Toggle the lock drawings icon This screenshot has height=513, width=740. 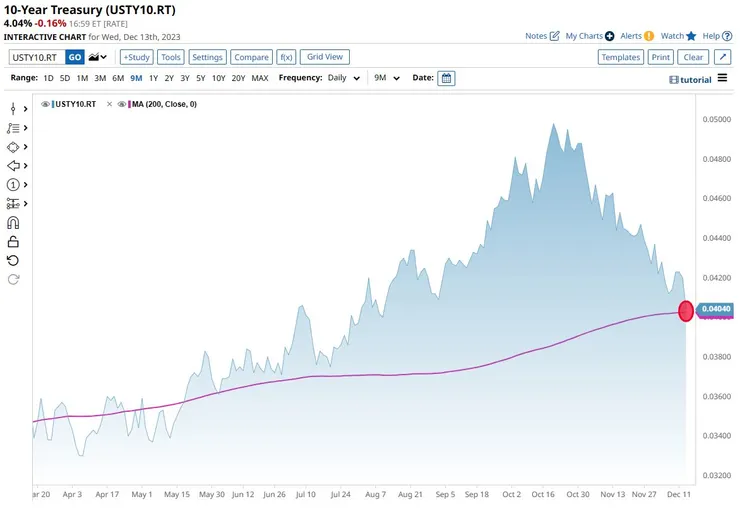coord(13,242)
